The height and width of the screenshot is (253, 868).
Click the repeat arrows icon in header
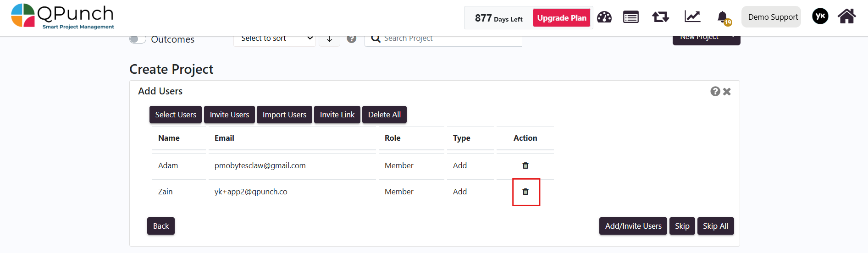click(661, 17)
